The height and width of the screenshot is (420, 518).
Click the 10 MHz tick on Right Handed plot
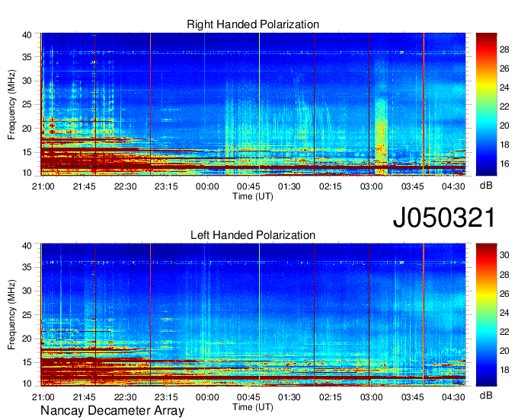[x=27, y=173]
